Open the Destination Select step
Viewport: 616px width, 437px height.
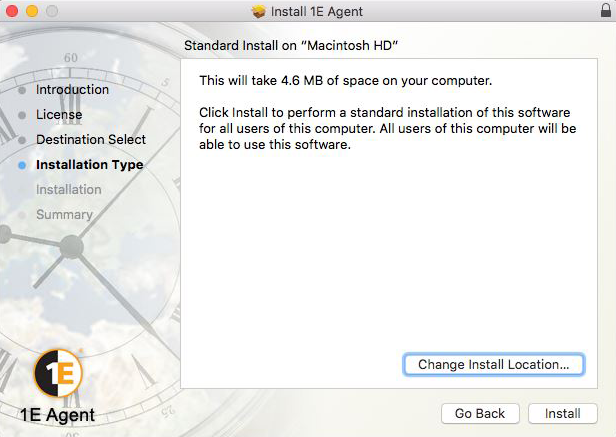pos(91,140)
